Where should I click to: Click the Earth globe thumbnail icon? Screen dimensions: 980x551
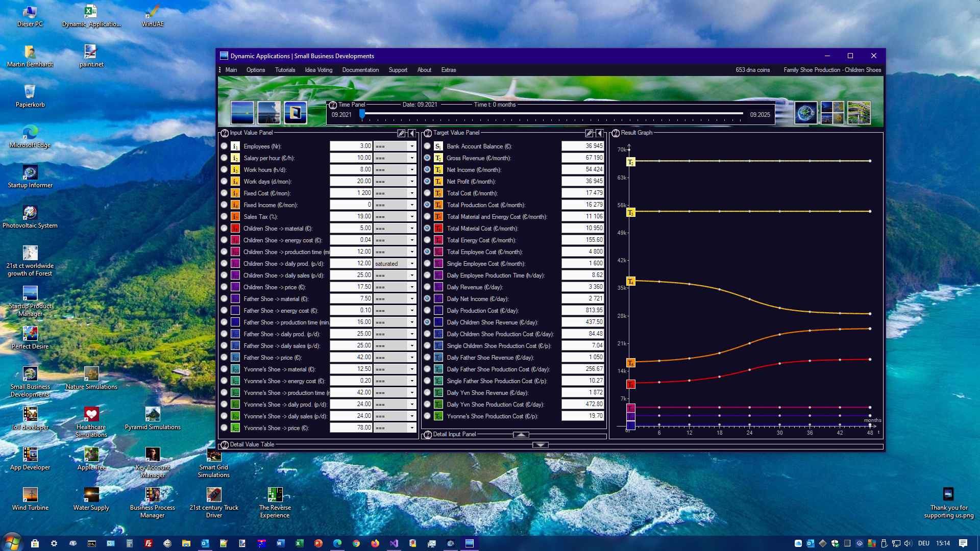pyautogui.click(x=805, y=113)
